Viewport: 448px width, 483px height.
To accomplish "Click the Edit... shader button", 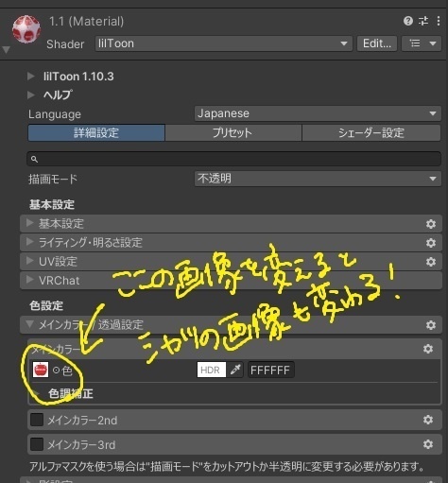I will coord(377,43).
